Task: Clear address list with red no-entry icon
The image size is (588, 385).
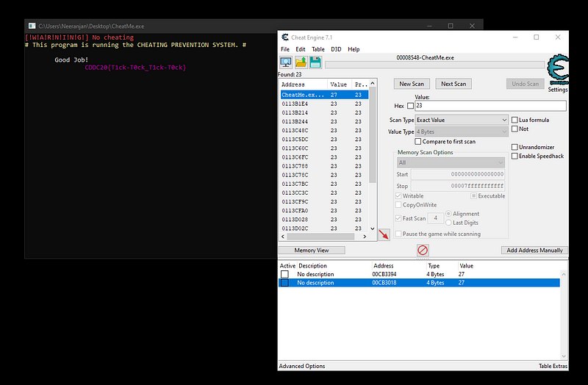Action: [x=423, y=250]
